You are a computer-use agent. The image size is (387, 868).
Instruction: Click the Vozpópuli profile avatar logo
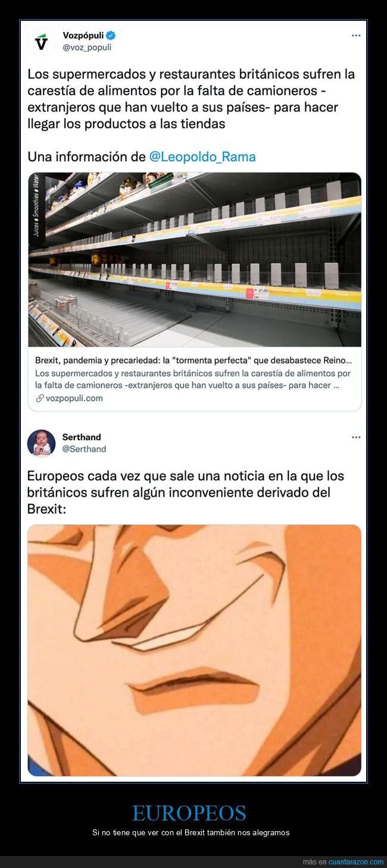pyautogui.click(x=42, y=42)
